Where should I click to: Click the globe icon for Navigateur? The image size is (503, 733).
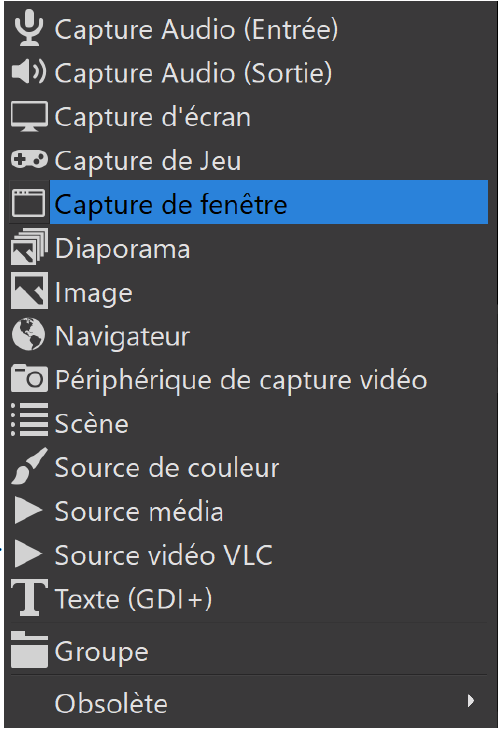tap(29, 334)
